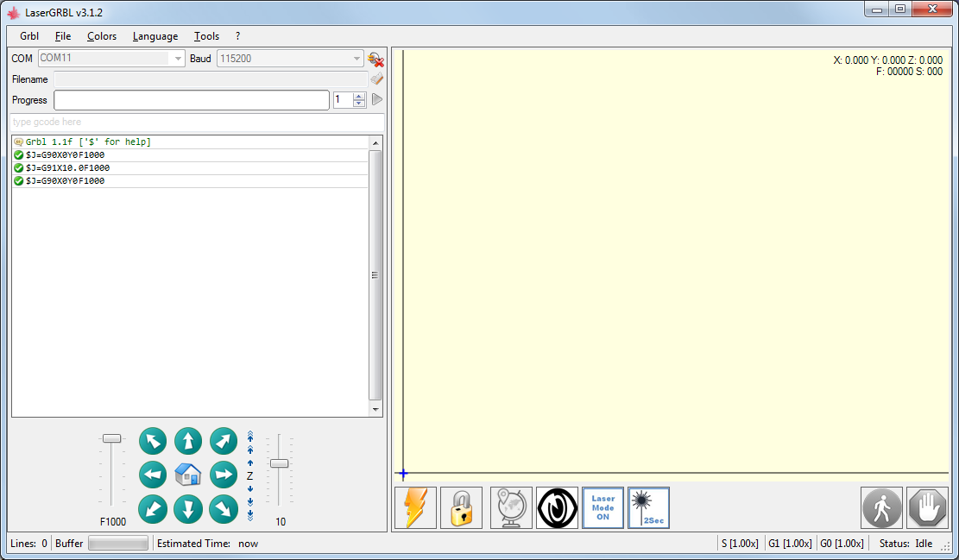Screen dimensions: 959x560
Task: Start the homing cycle globe icon
Action: point(509,507)
